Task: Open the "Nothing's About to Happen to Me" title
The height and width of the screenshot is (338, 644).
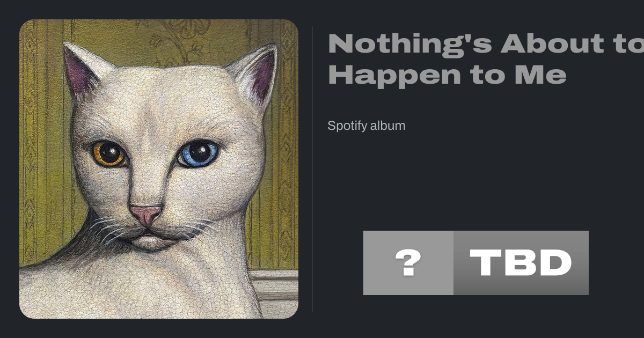Action: click(x=486, y=59)
